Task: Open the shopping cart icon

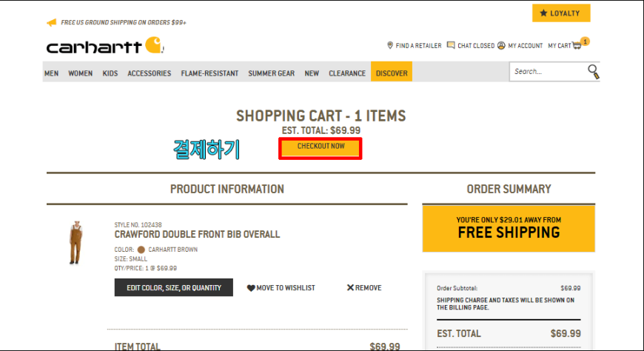Action: 577,45
